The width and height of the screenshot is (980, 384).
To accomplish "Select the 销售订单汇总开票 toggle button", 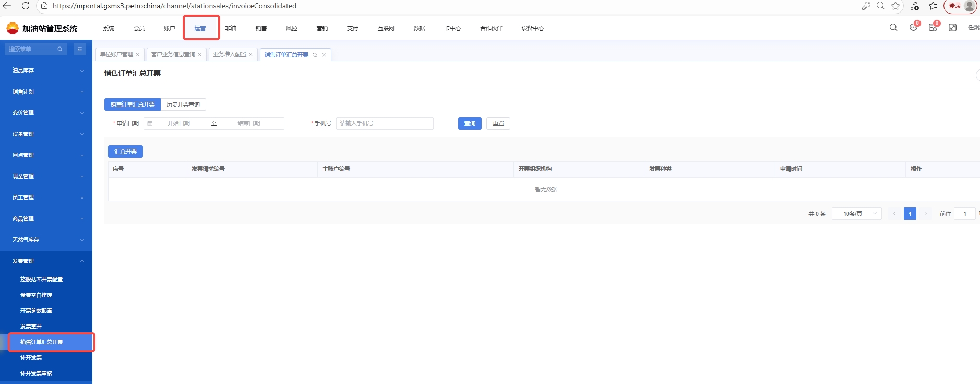I will tap(133, 104).
